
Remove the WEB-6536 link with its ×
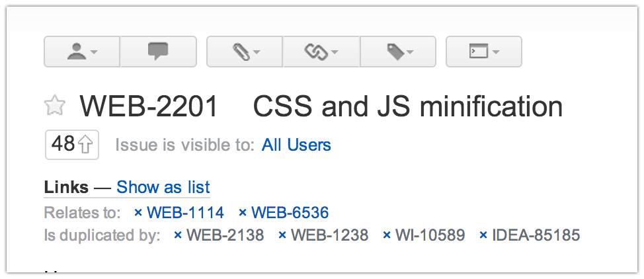point(242,213)
